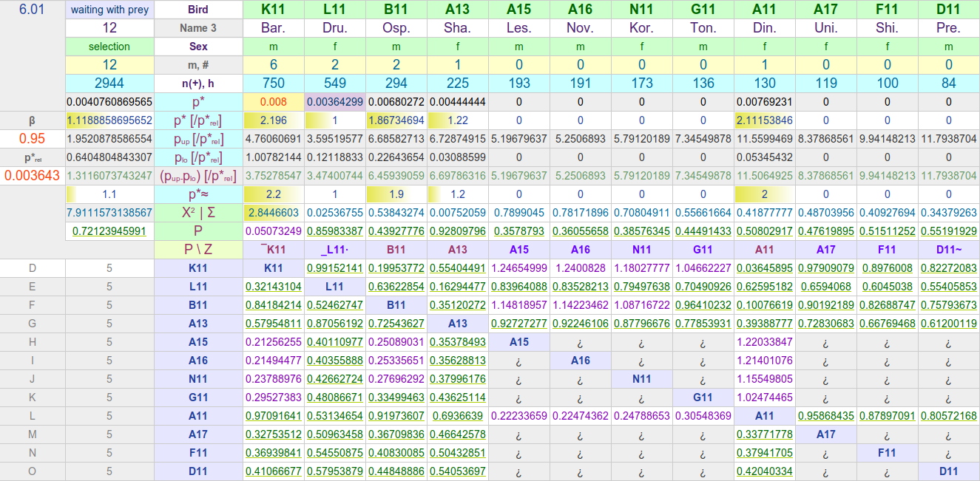
Task: Select the 6.01 value cell
Action: (x=33, y=10)
